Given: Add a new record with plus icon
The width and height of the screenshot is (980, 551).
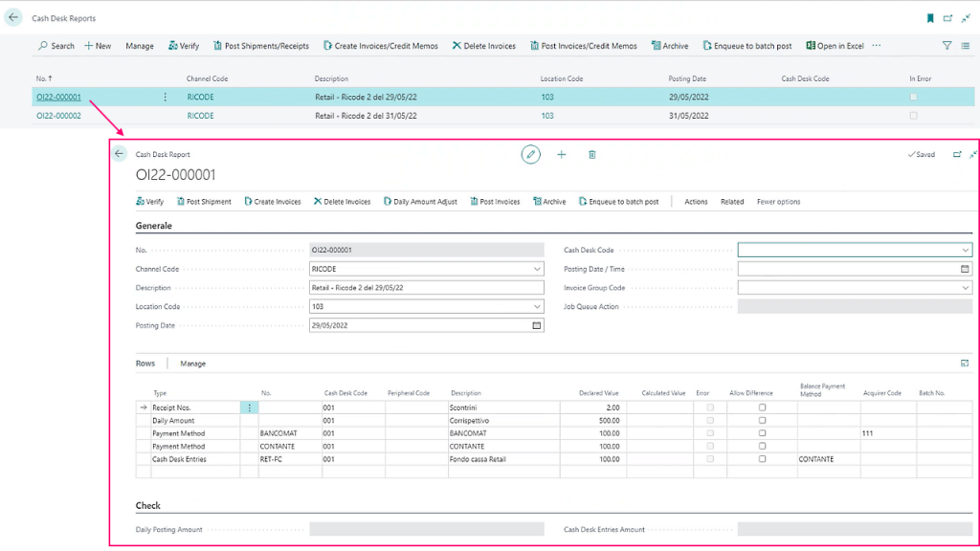Looking at the screenshot, I should (x=561, y=154).
